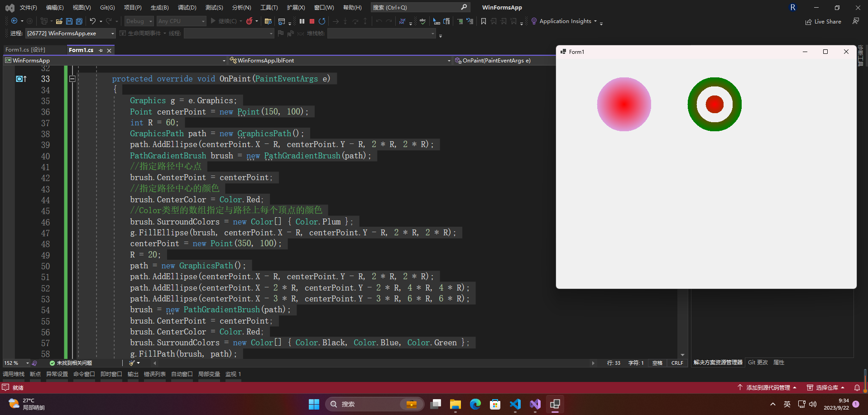Viewport: 868px width, 415px height.
Task: Click the Step Into down-arrow icon
Action: point(345,21)
